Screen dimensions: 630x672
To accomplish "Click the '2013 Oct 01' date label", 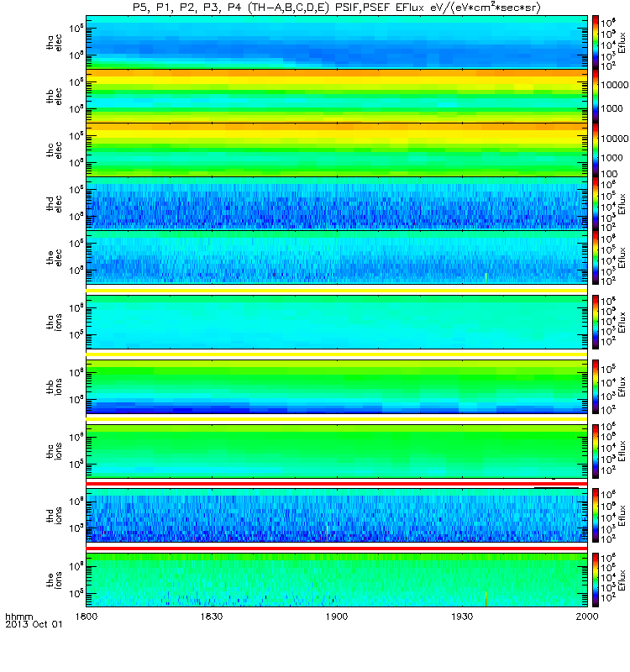I will pos(34,624).
